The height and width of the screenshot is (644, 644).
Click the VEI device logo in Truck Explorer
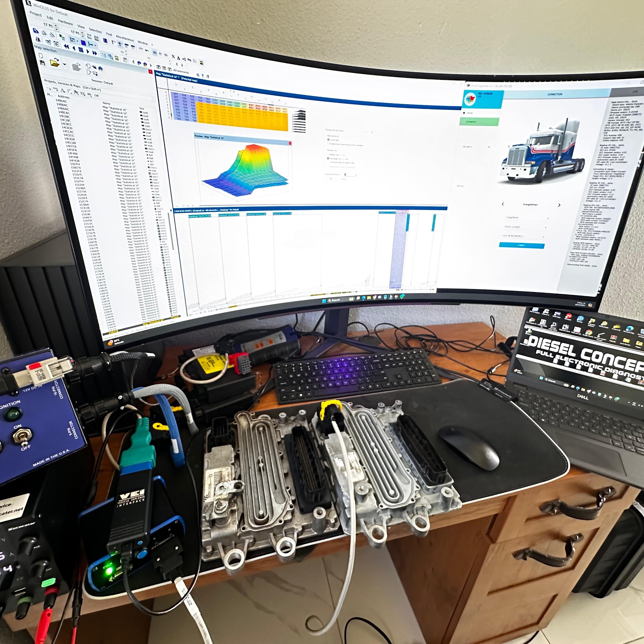[470, 99]
